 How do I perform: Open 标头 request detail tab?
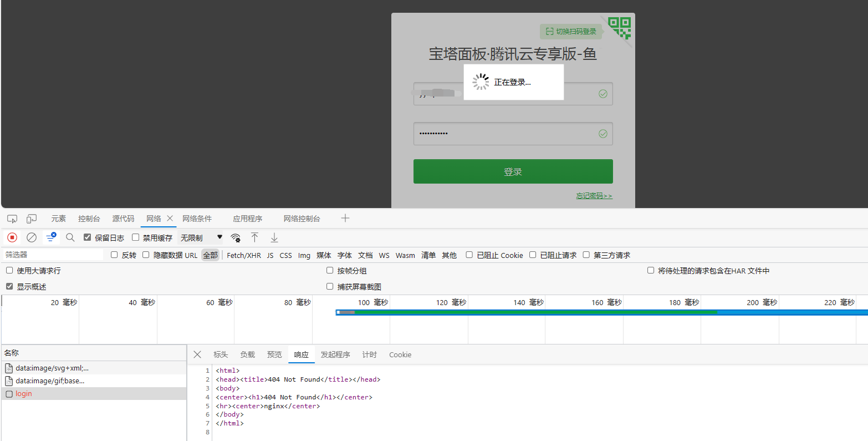[x=221, y=354]
